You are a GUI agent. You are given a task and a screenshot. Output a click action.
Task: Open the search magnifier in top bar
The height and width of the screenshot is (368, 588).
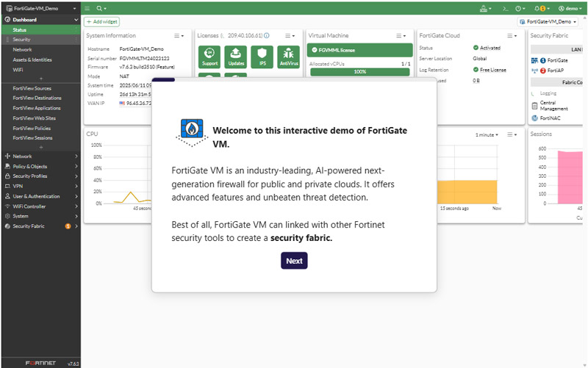101,8
